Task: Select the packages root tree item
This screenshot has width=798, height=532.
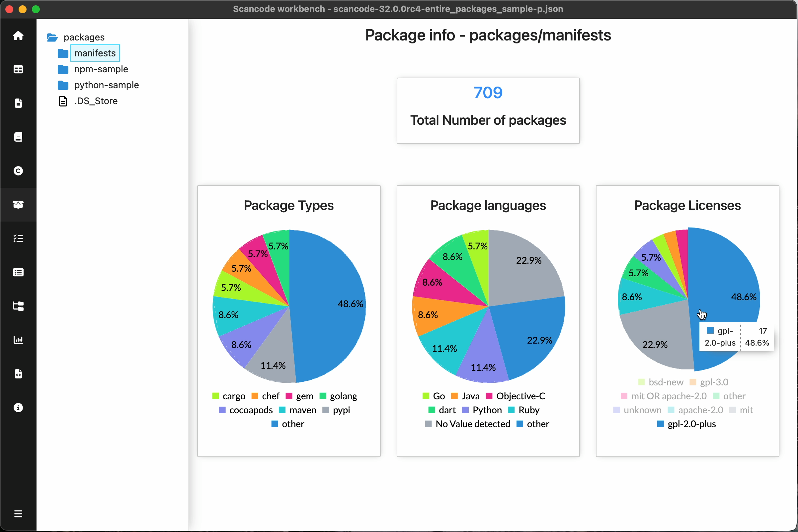Action: click(84, 37)
